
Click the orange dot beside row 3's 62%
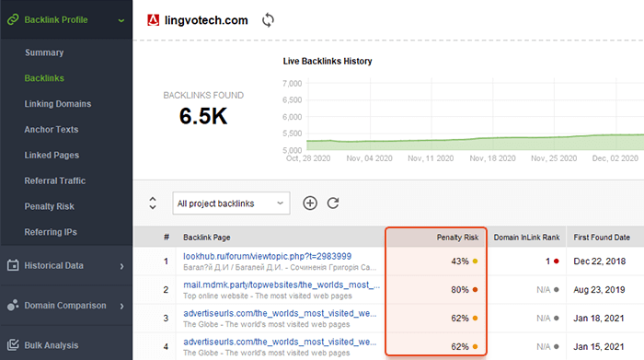(x=476, y=318)
